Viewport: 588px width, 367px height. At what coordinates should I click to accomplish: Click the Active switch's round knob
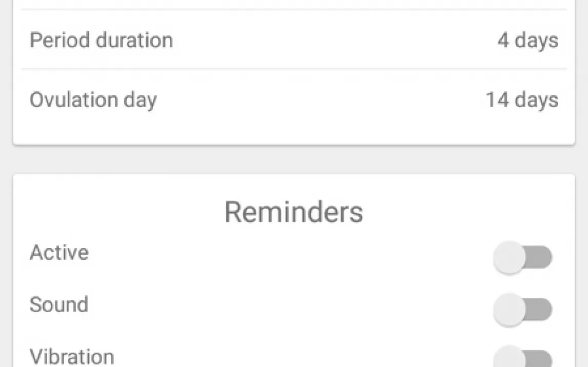pos(509,258)
